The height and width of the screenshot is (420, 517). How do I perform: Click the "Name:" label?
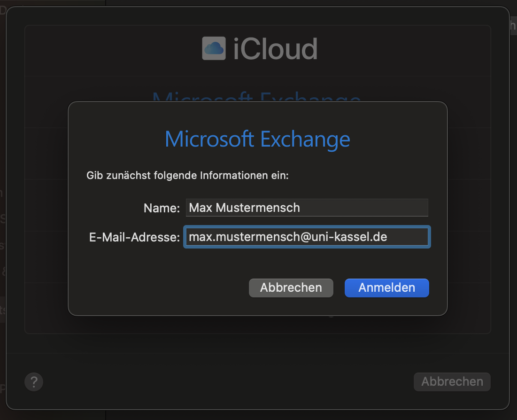162,208
